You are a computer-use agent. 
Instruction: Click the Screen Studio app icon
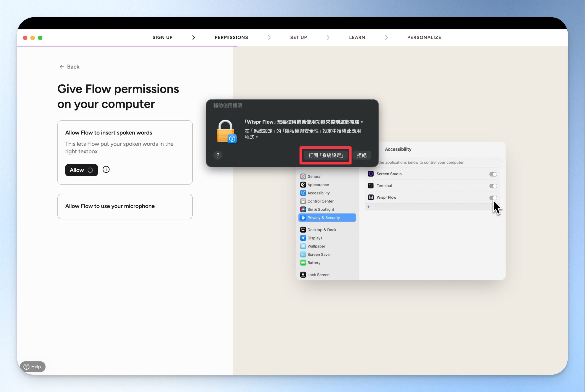coord(371,174)
